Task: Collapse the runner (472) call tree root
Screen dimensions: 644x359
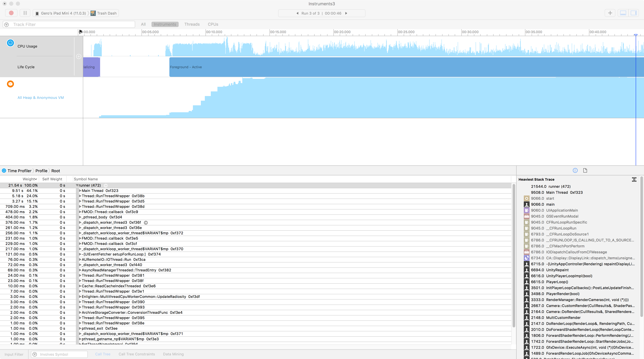Action: tap(77, 185)
